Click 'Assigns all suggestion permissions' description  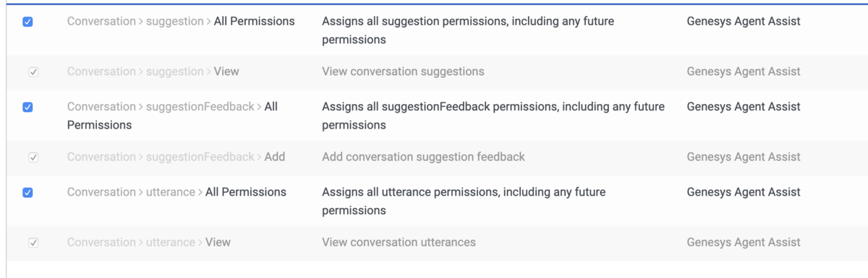[468, 30]
